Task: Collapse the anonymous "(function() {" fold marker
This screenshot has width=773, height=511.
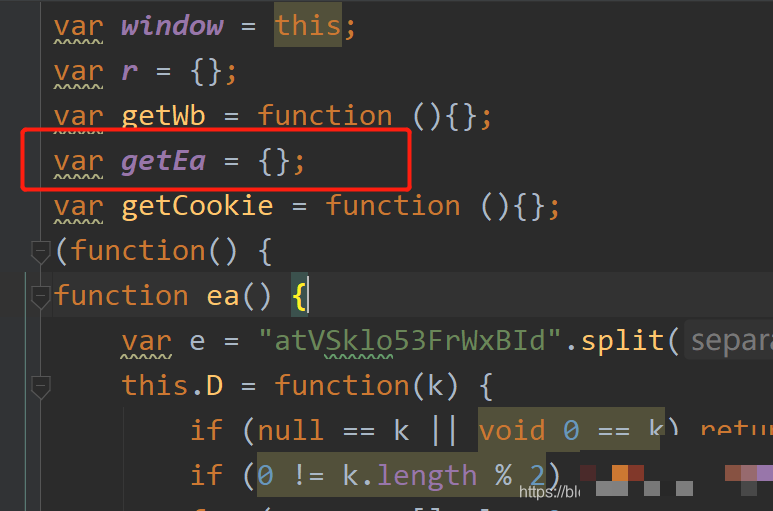Action: [40, 251]
